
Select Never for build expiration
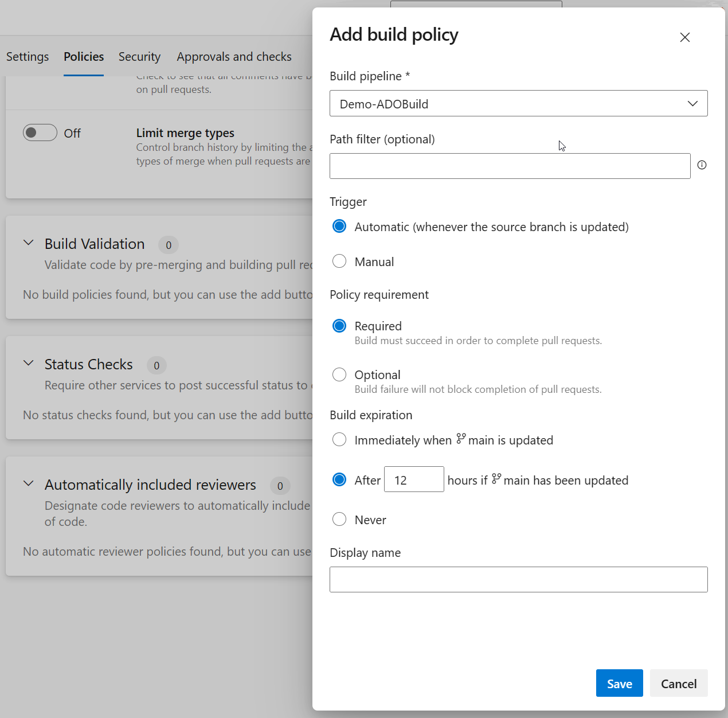click(339, 519)
